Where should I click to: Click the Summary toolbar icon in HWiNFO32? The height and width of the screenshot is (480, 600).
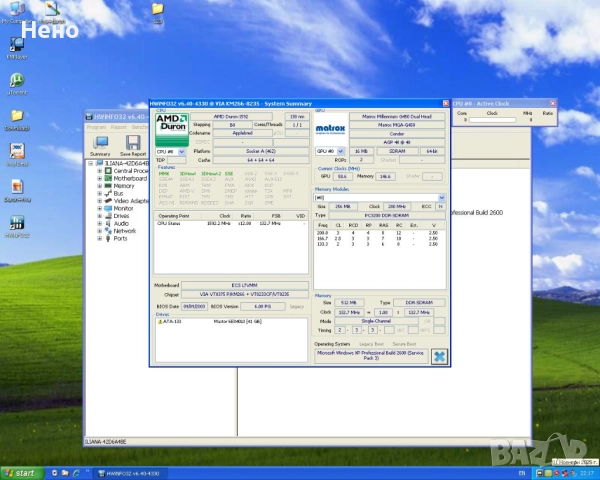click(100, 145)
